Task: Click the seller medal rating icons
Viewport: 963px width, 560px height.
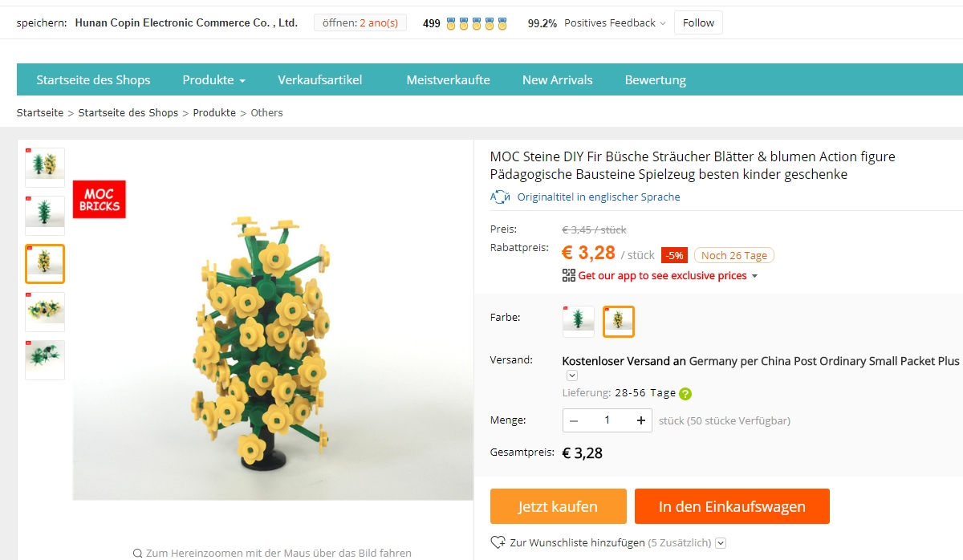Action: point(477,23)
